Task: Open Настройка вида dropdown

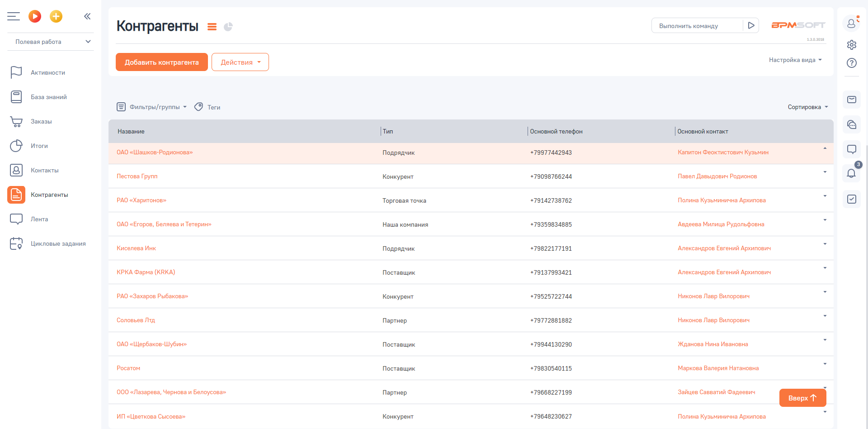Action: pos(795,60)
